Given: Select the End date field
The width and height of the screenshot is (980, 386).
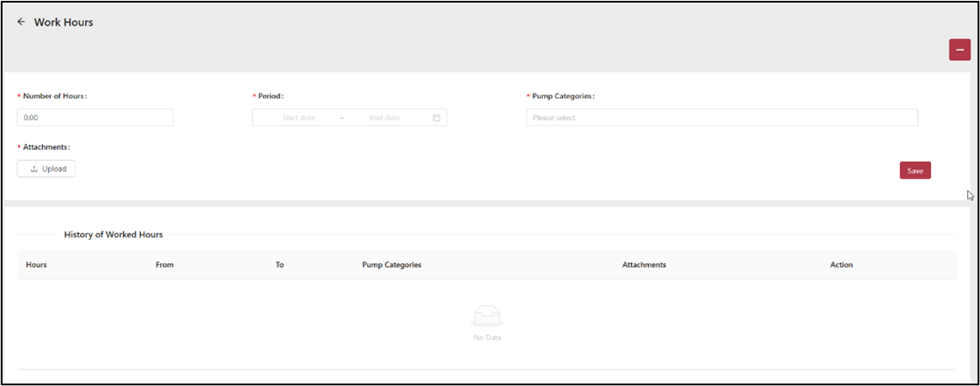Looking at the screenshot, I should (386, 118).
